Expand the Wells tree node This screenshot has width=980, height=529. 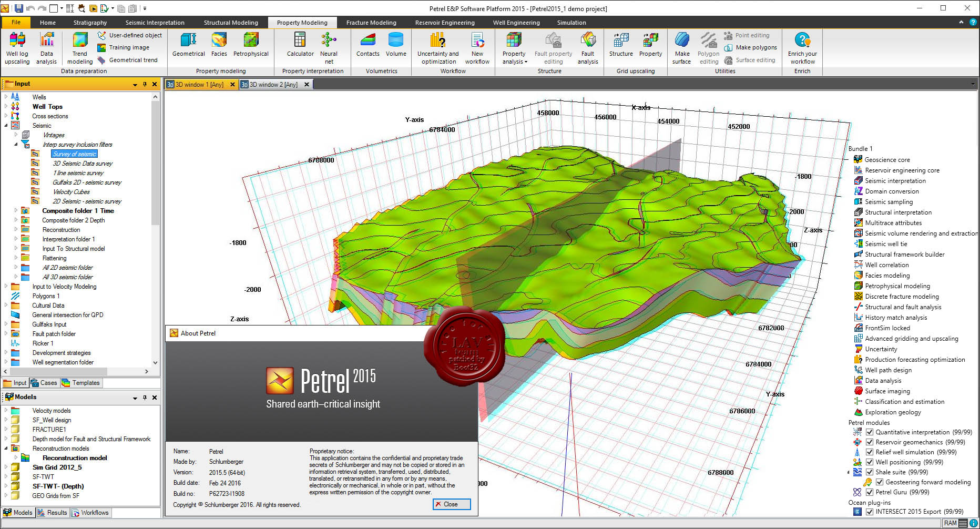coord(6,97)
